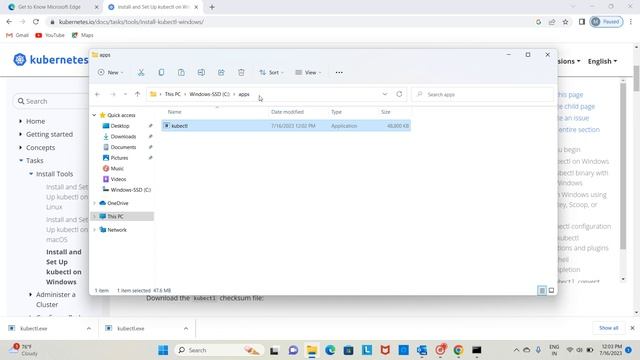Viewport: 640px width, 360px height.
Task: Open Windows Start menu
Action: tap(163, 350)
